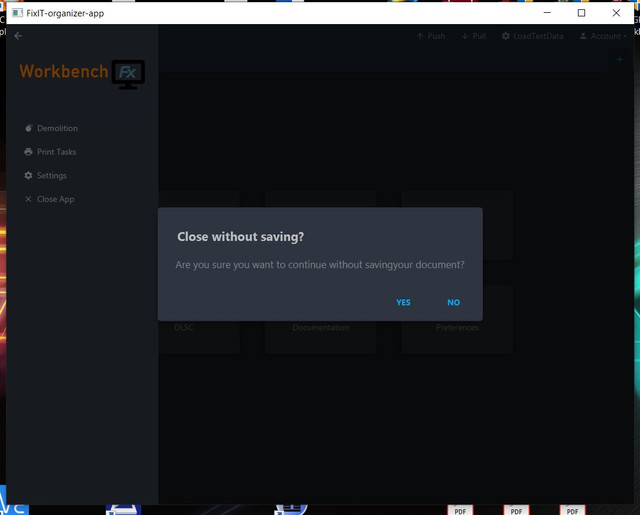Click the WorkbenchFx monitor logo

128,74
